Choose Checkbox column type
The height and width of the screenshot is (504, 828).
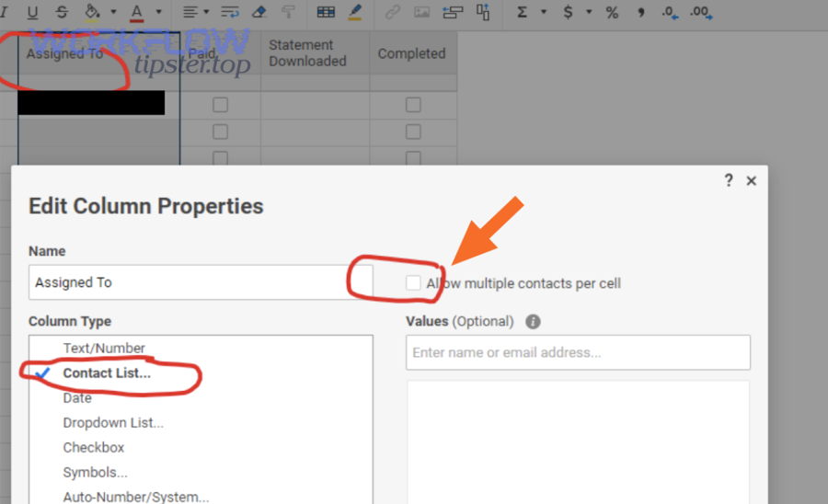coord(94,448)
